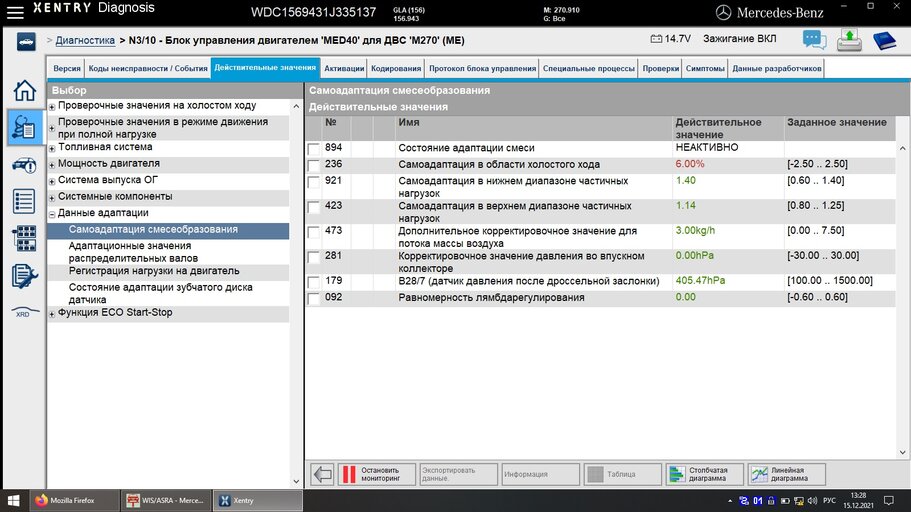Select Адаптационные значения распределительных валов
Image resolution: width=911 pixels, height=512 pixels.
click(168, 252)
